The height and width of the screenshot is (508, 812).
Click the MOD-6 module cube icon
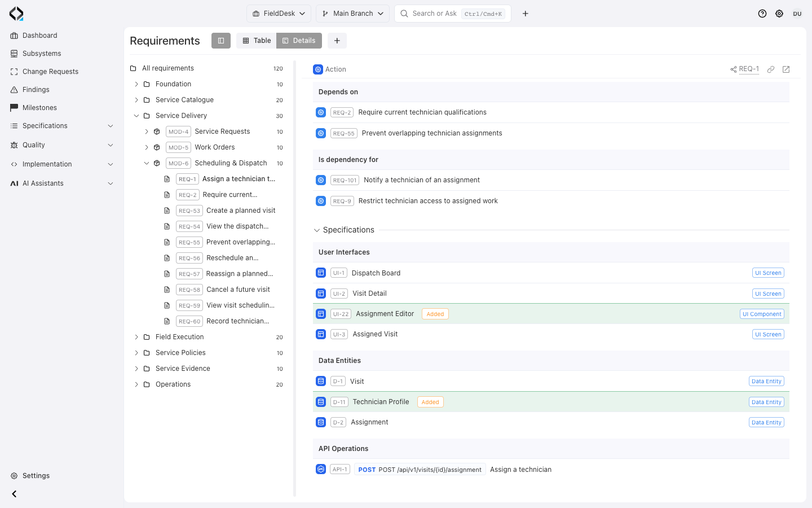point(157,163)
